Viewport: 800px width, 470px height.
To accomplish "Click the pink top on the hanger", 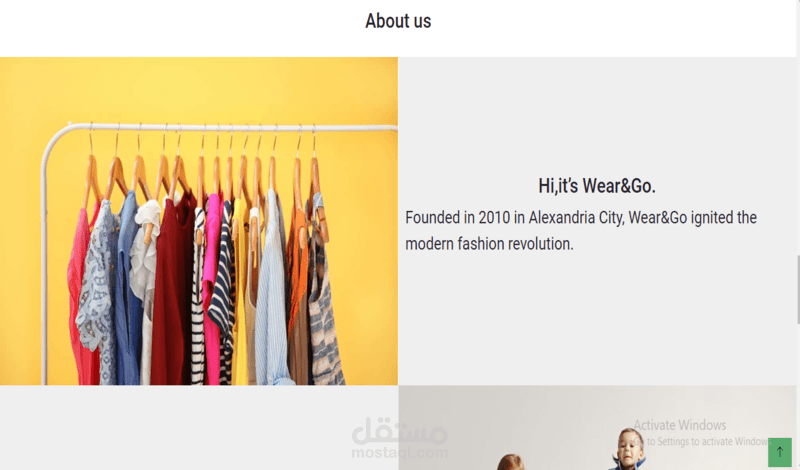I will pos(211,286).
